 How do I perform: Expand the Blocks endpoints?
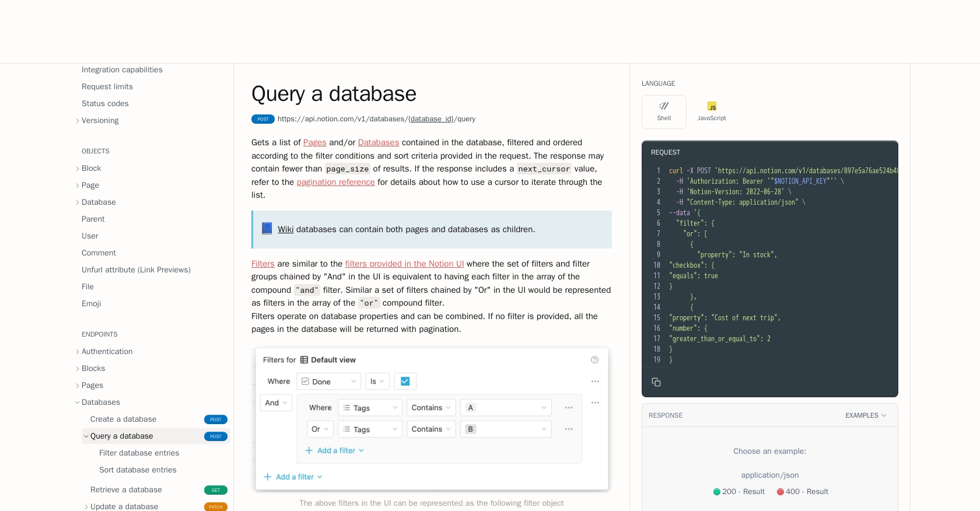point(78,369)
